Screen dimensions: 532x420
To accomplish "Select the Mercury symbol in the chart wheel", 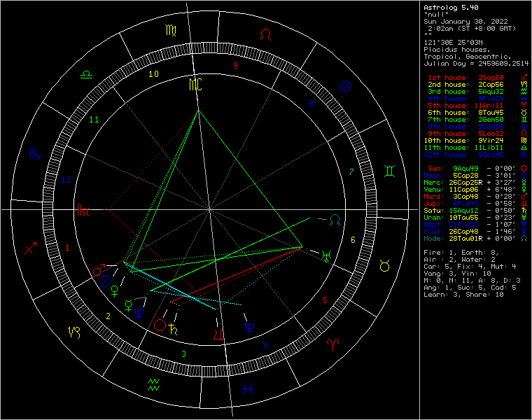I will click(129, 305).
